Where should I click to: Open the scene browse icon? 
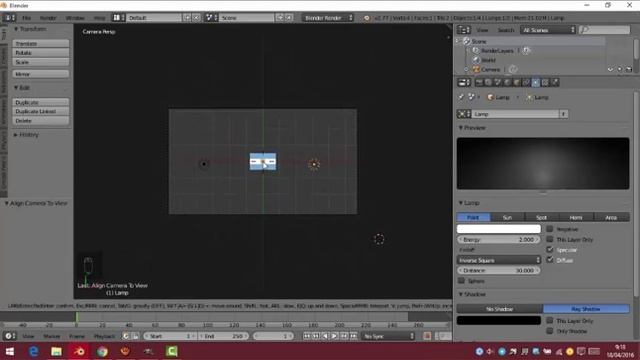212,18
